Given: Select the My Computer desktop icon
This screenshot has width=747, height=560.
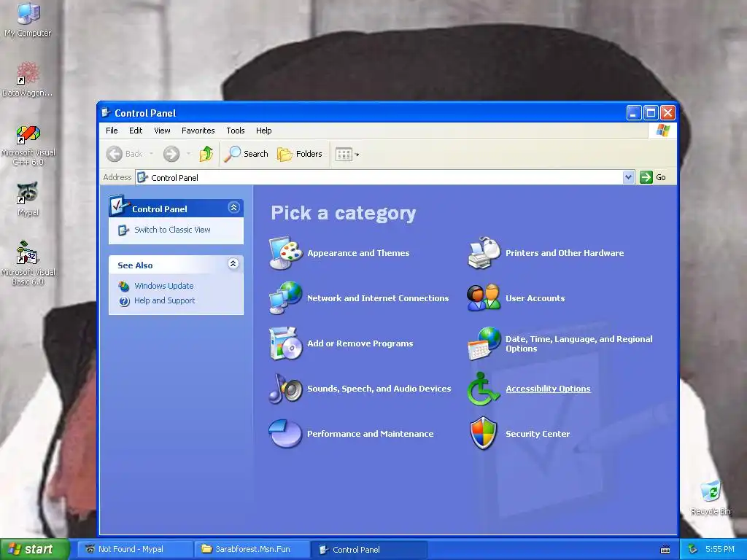Looking at the screenshot, I should click(28, 20).
